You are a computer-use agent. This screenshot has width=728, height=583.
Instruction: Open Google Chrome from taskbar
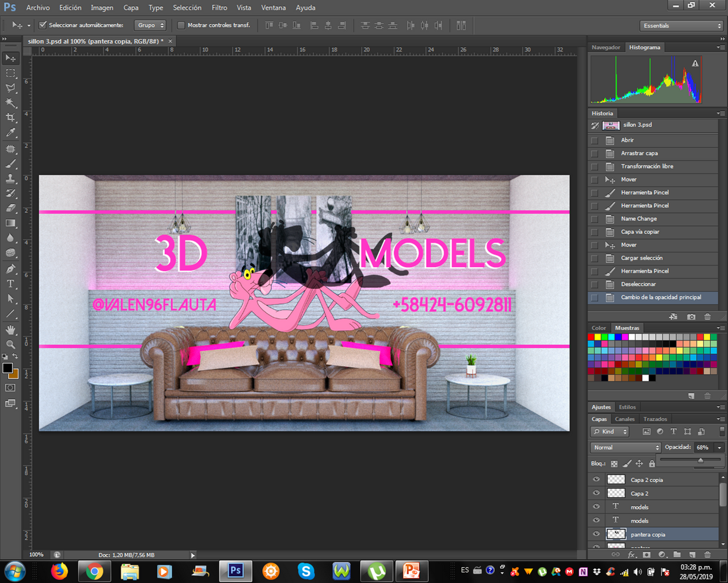tap(94, 570)
